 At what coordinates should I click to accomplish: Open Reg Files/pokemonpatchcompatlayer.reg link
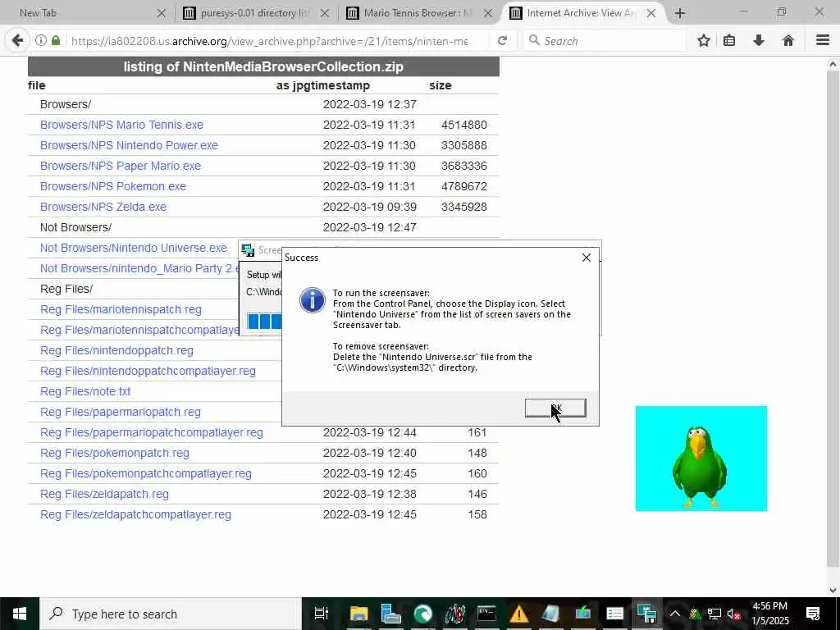[146, 473]
